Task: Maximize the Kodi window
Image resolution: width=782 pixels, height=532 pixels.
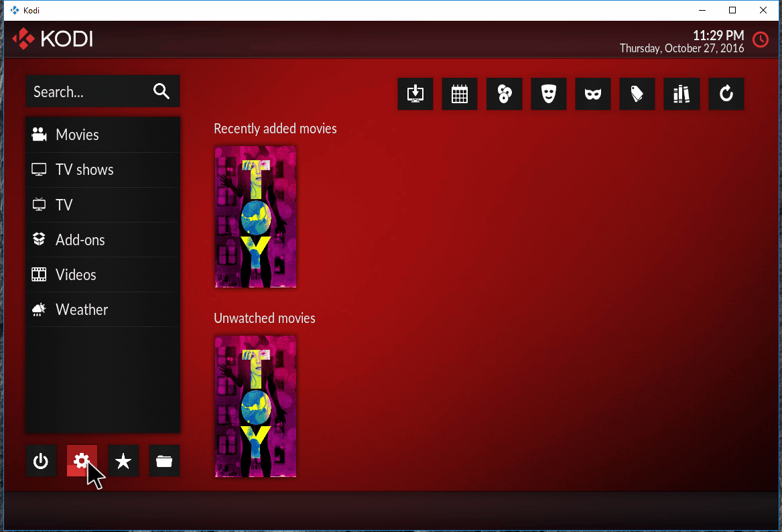Action: click(x=732, y=10)
